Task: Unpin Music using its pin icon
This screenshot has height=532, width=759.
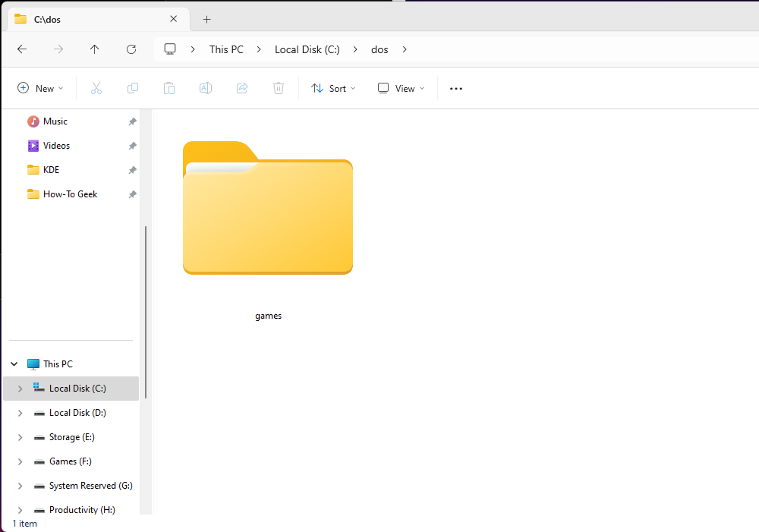Action: [x=132, y=121]
